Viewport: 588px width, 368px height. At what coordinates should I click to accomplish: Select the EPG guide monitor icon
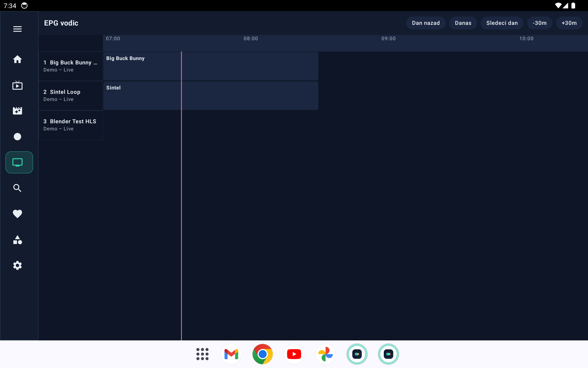[19, 162]
